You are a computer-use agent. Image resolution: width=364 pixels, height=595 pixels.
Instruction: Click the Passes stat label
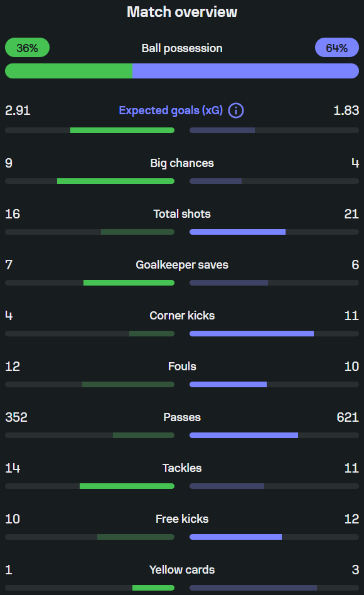pos(182,417)
